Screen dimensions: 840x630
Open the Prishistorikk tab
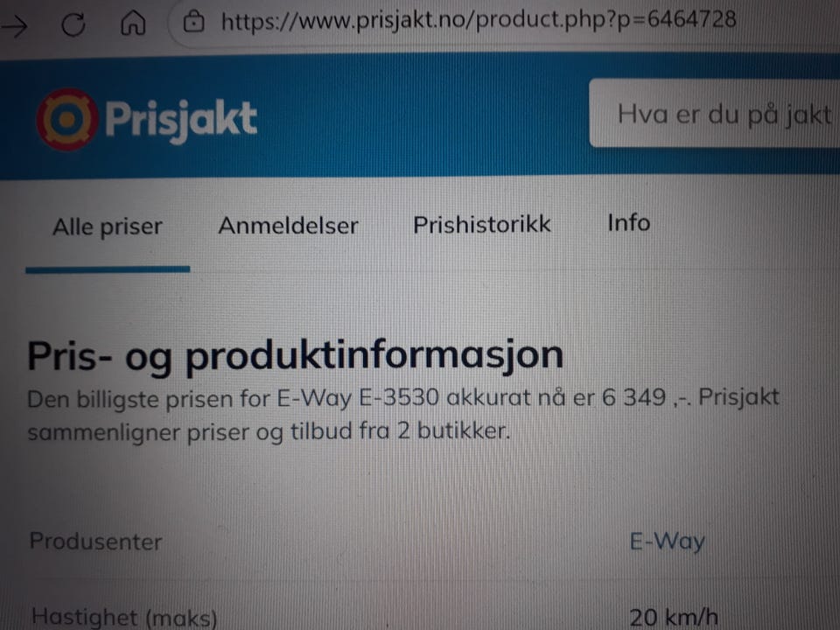pyautogui.click(x=481, y=224)
